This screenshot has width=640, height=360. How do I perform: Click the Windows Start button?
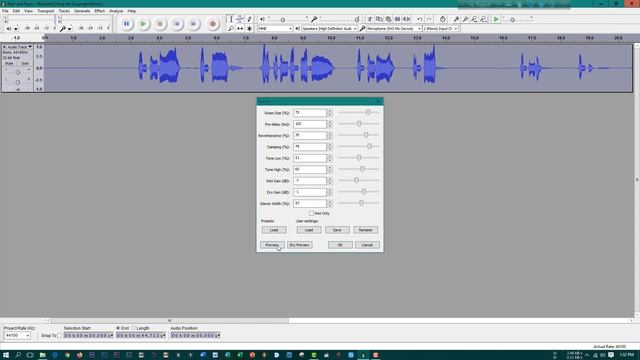(x=6, y=355)
